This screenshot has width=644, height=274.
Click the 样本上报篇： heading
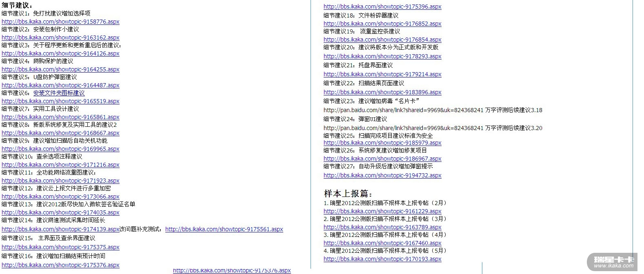point(348,194)
